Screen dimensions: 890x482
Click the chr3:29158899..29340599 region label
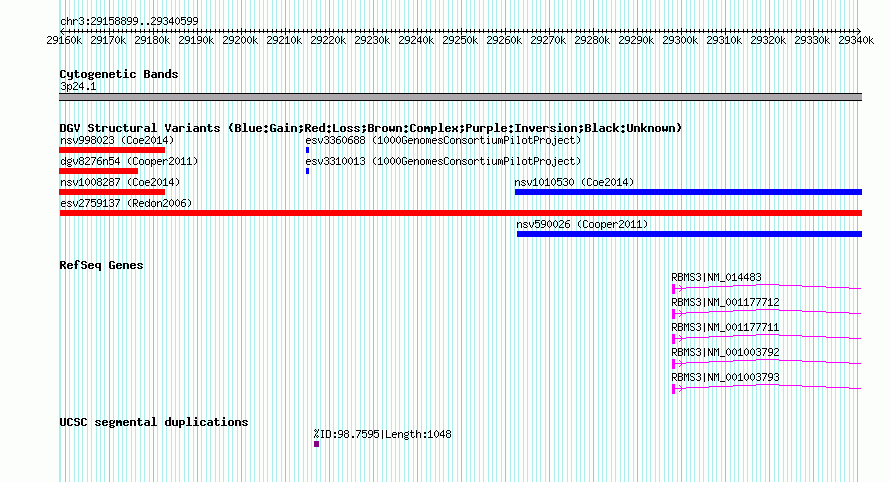coord(129,22)
